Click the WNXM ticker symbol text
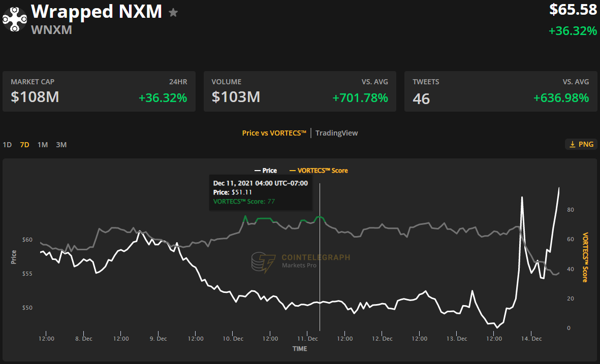Image resolution: width=600 pixels, height=364 pixels. [51, 30]
